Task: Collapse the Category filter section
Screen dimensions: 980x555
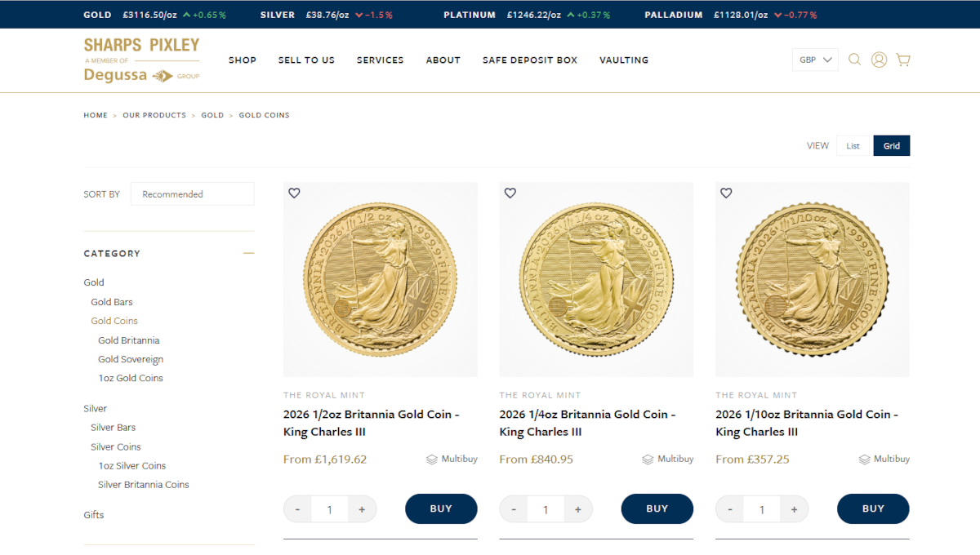Action: tap(249, 254)
